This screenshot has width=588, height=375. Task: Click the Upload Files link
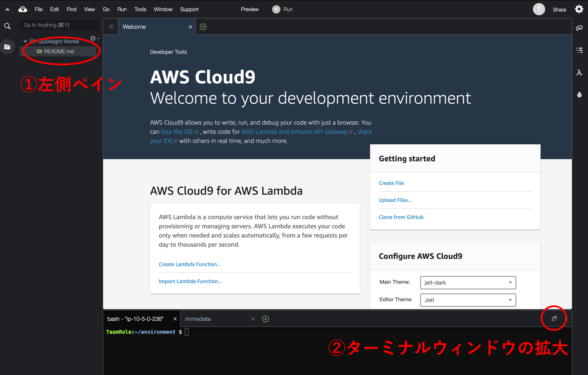tap(395, 200)
